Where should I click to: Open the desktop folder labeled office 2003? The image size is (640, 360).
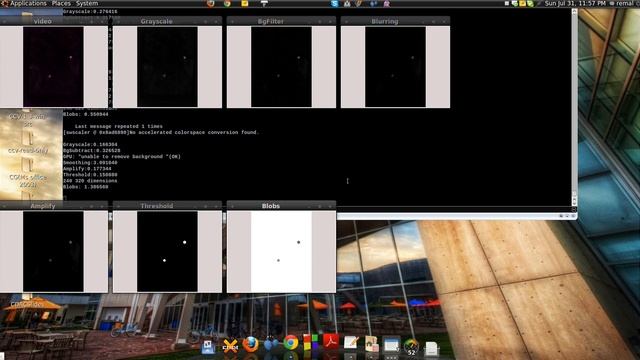(28, 173)
